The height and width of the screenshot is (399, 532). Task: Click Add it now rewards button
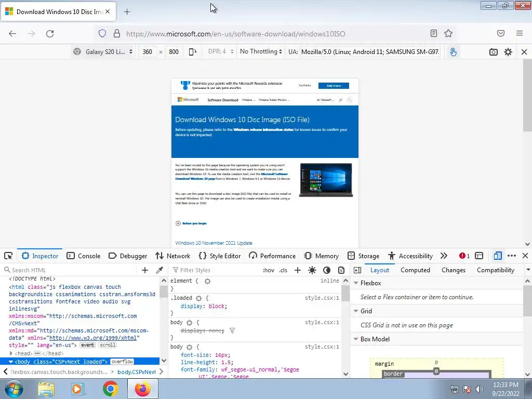point(334,86)
